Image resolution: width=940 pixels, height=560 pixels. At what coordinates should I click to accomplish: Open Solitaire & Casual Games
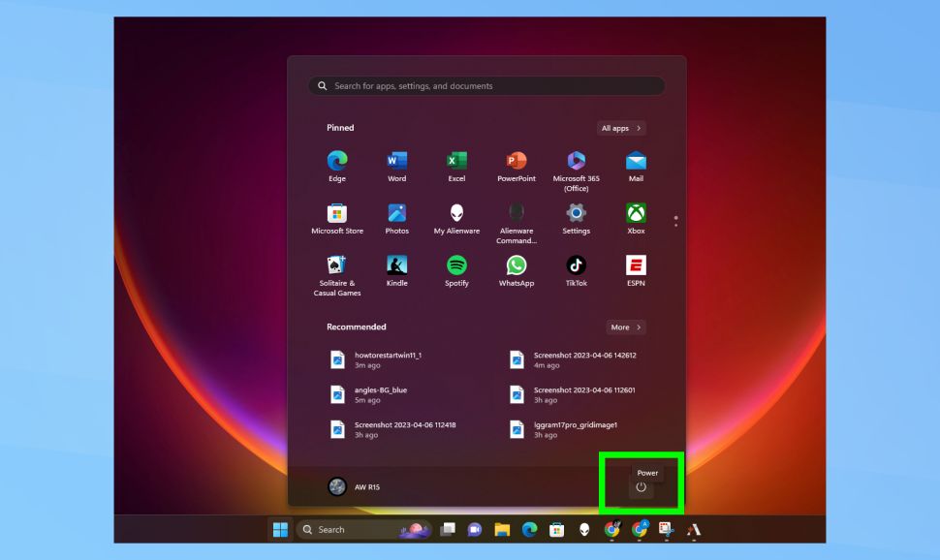pos(337,276)
